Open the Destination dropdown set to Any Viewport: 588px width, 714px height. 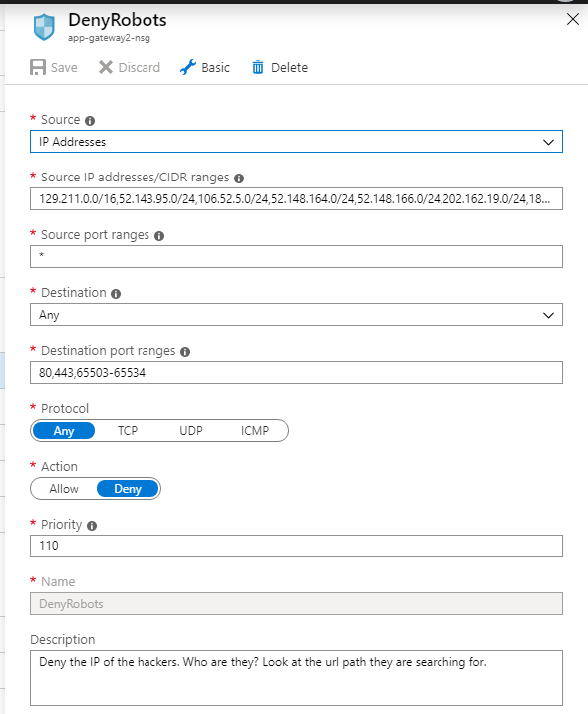click(296, 315)
